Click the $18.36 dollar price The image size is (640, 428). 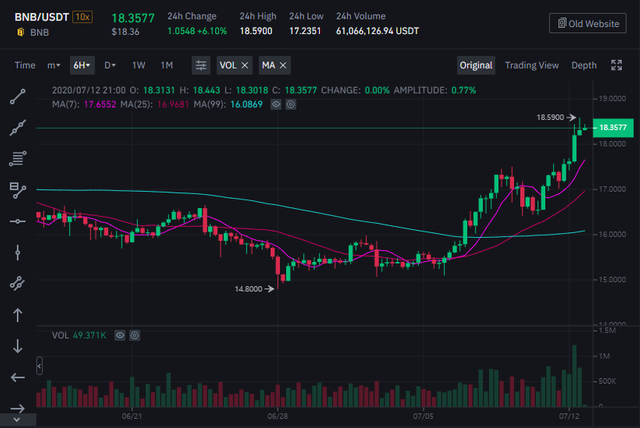pos(125,32)
